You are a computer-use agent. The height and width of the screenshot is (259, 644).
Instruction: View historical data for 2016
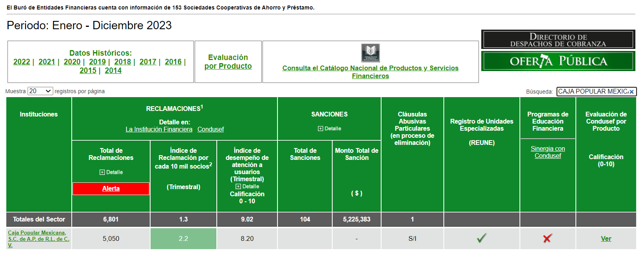coord(173,62)
